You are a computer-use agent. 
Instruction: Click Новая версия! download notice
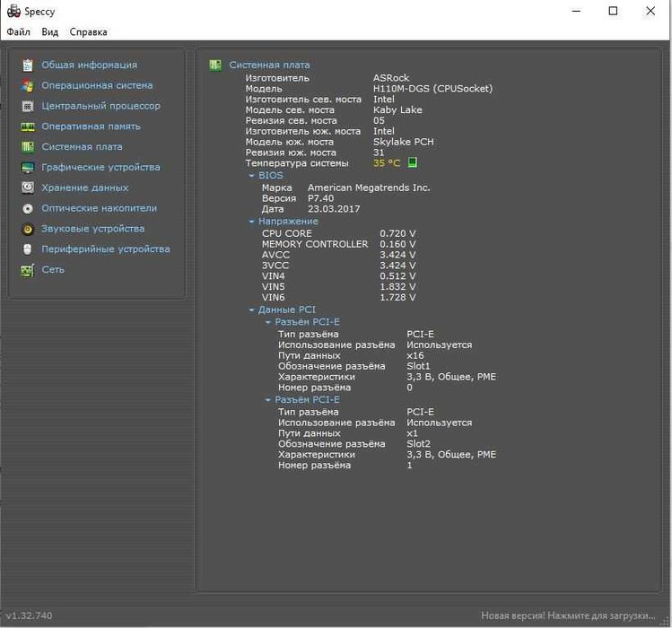point(568,615)
